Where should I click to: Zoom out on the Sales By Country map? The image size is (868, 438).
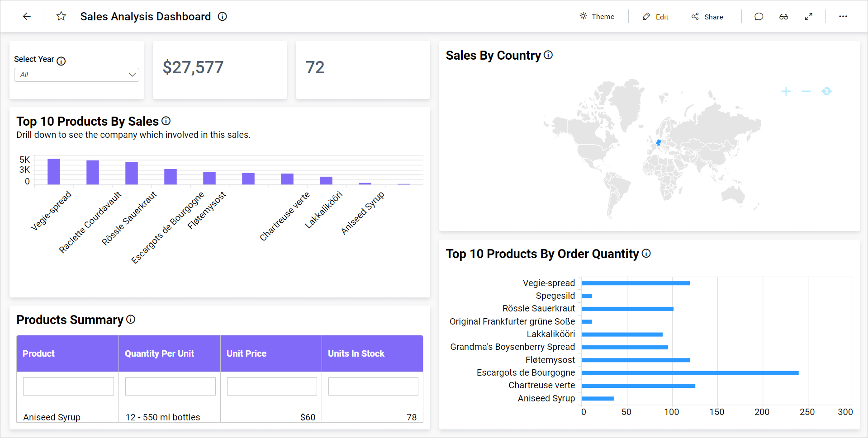(806, 91)
